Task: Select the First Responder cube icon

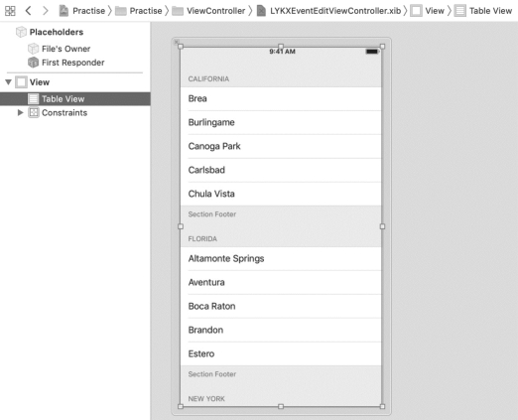Action: (x=33, y=63)
